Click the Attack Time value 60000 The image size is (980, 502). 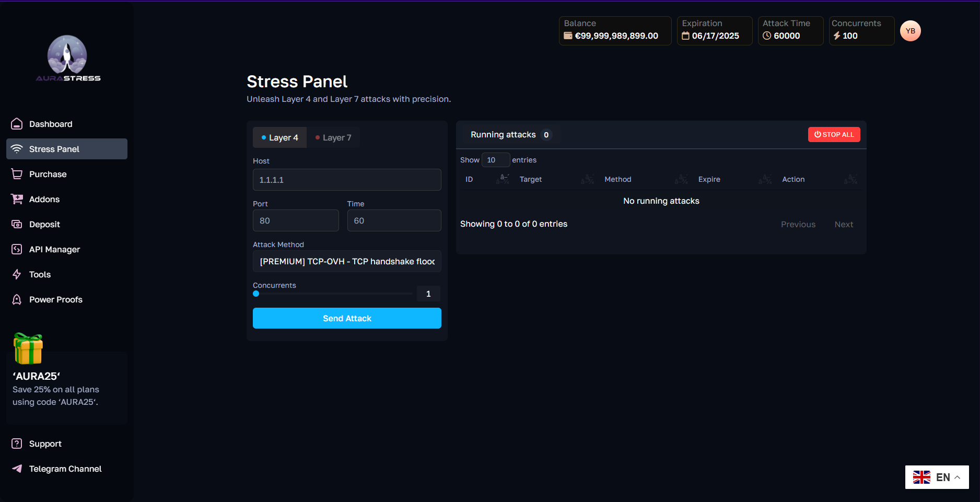pos(787,36)
